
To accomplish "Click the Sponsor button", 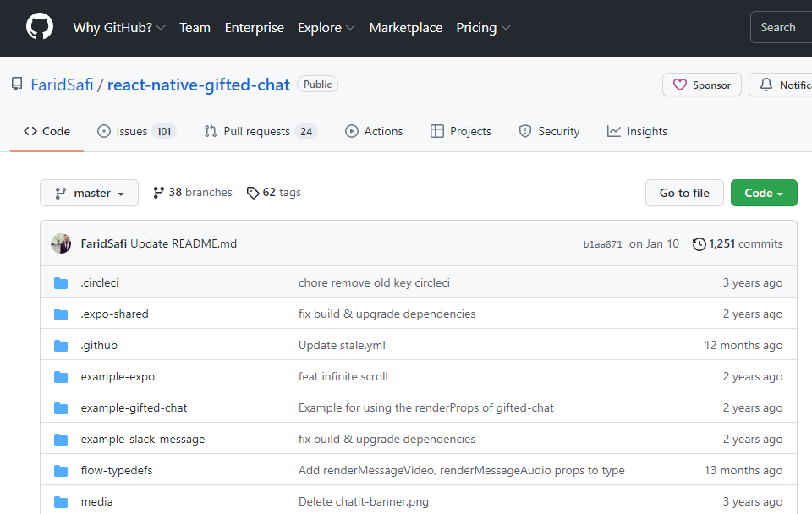I will pyautogui.click(x=702, y=85).
